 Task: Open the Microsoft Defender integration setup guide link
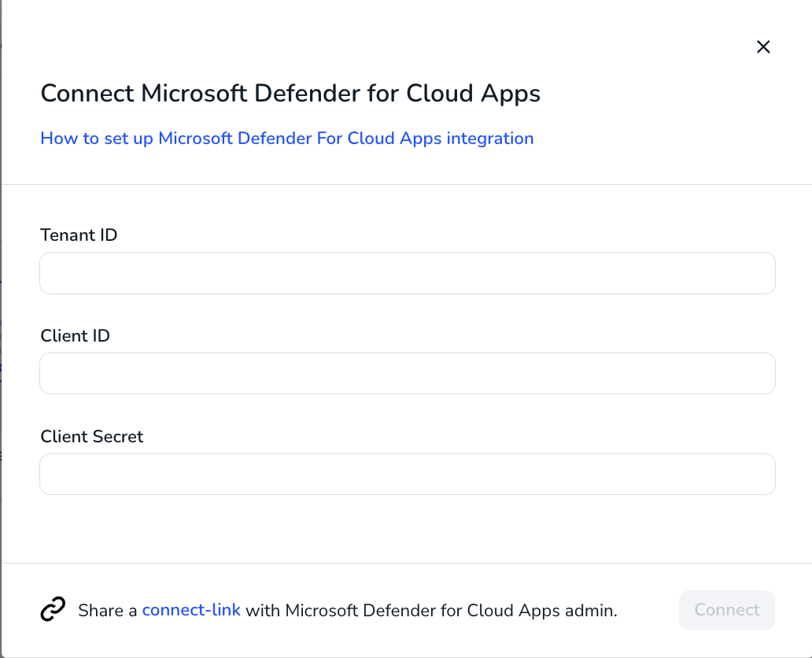[x=287, y=139]
